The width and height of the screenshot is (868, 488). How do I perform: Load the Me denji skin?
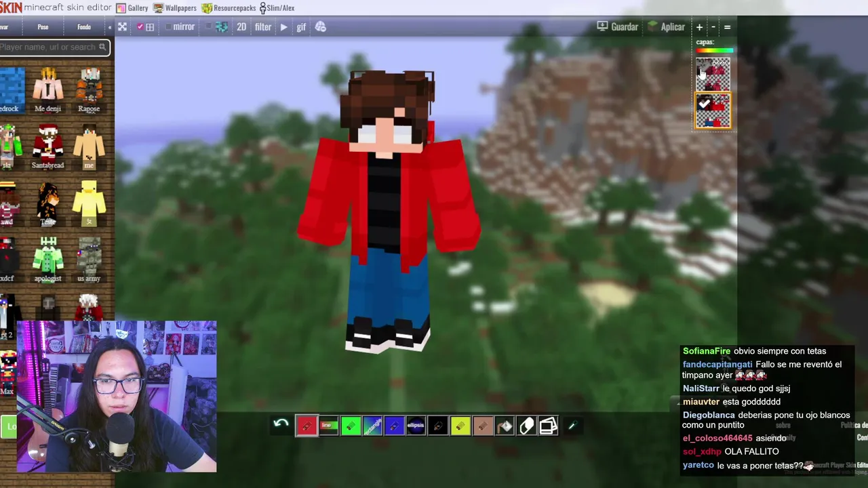click(47, 89)
